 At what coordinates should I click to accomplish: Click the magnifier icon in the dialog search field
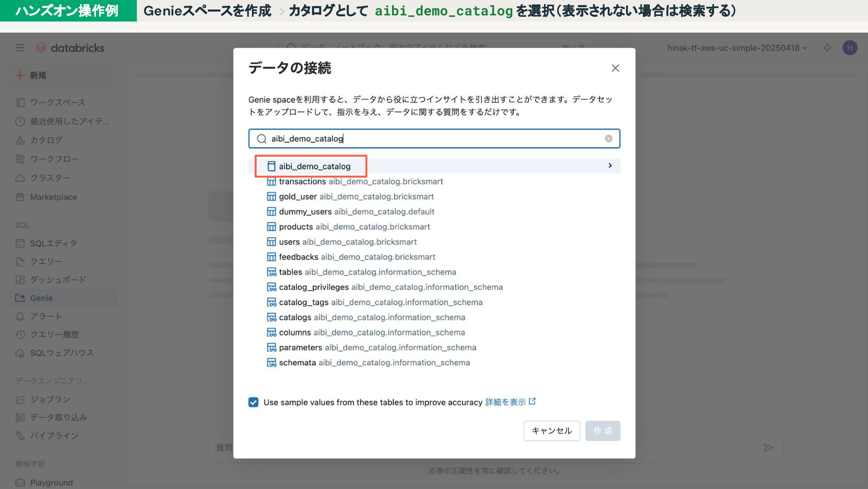[262, 139]
